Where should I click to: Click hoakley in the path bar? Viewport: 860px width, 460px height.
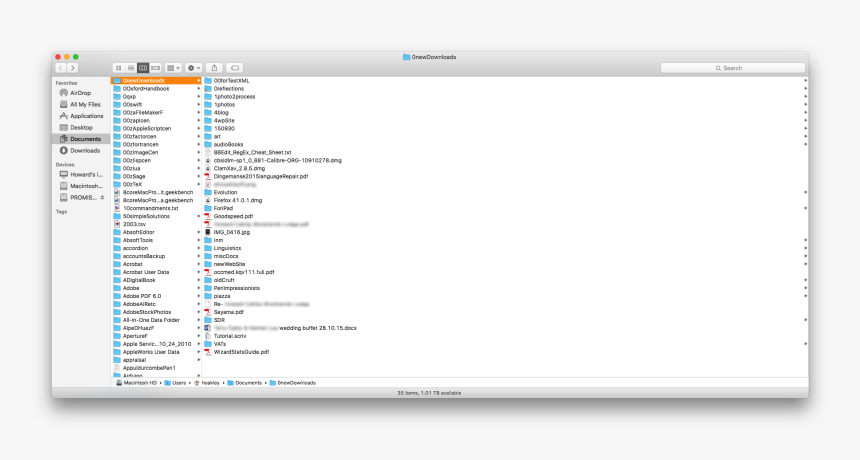[x=207, y=383]
